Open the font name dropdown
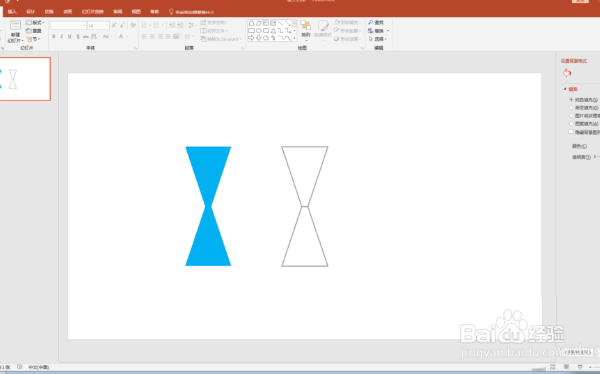The image size is (600, 374). (x=84, y=26)
